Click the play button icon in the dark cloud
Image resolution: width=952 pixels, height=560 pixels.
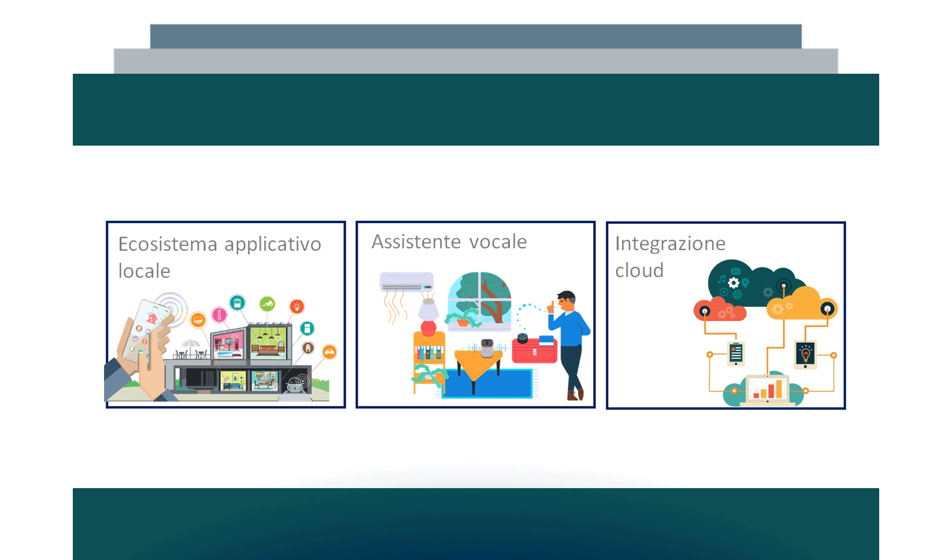click(724, 291)
